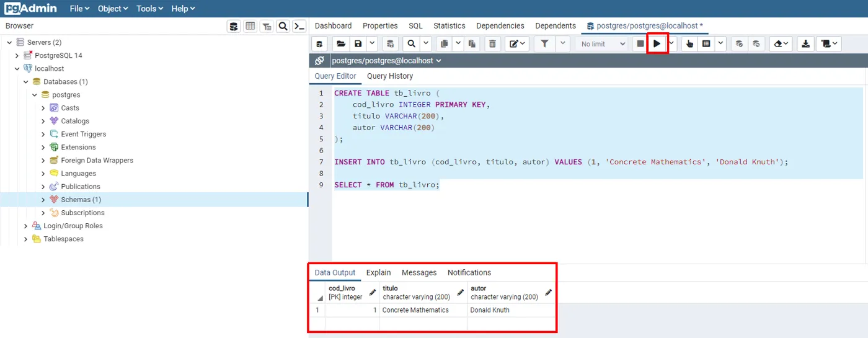This screenshot has height=338, width=868.
Task: Click the Paste icon in query toolbar
Action: click(x=472, y=44)
